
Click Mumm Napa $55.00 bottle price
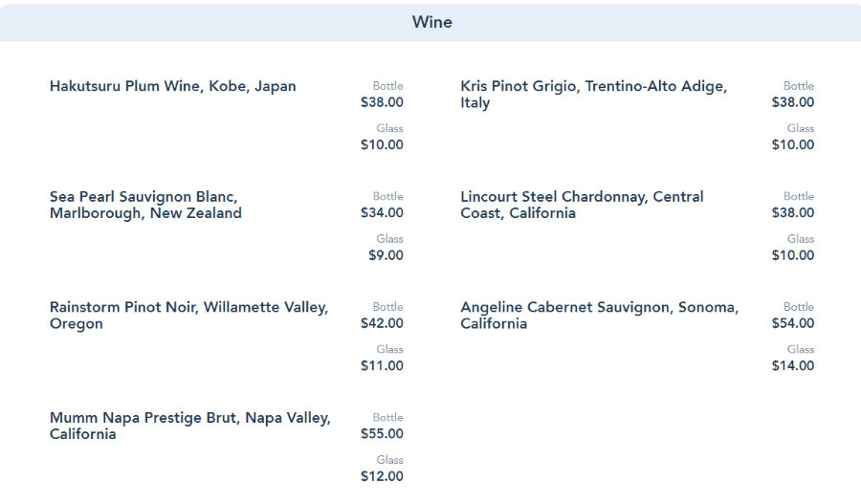(382, 434)
